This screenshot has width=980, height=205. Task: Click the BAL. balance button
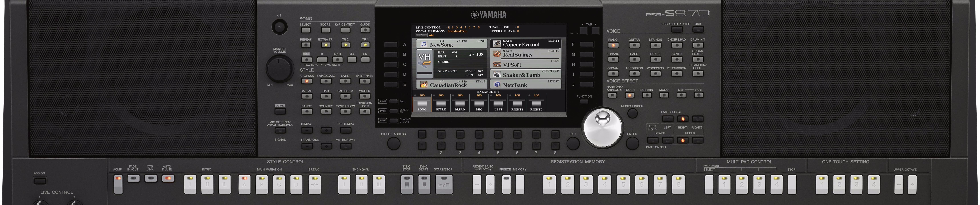click(393, 101)
